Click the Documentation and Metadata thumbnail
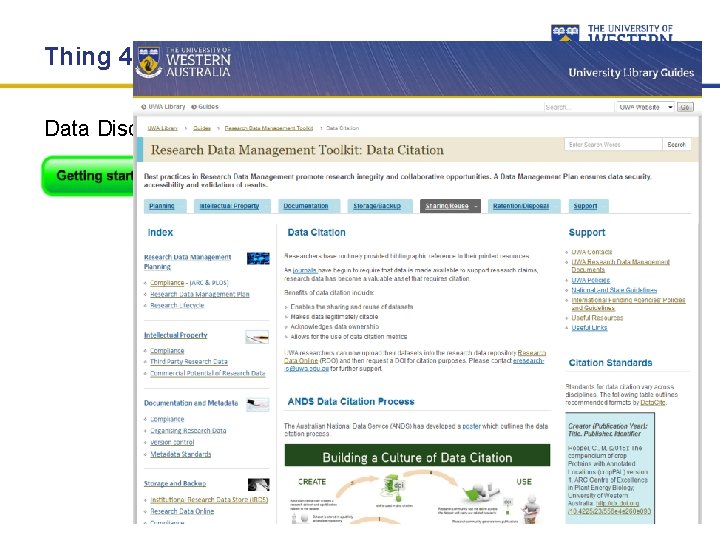720x540 pixels. click(258, 405)
